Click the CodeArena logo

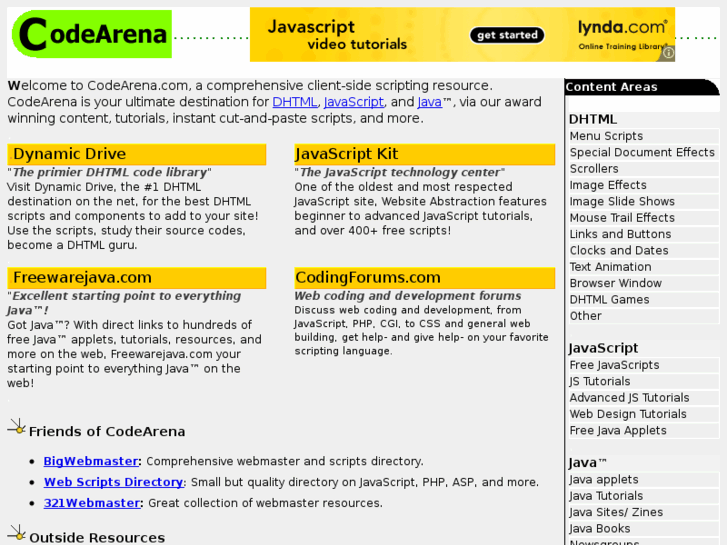pyautogui.click(x=92, y=34)
